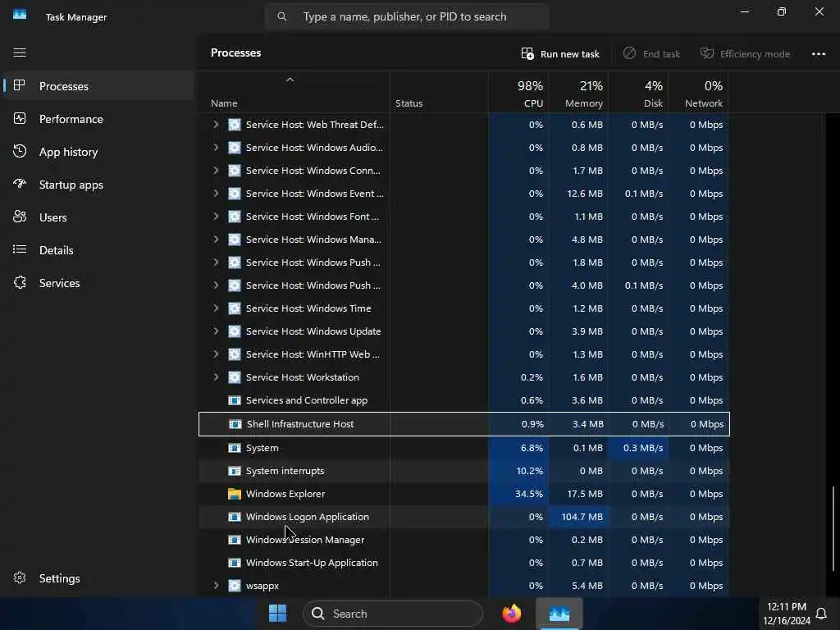Click the Shell Infrastructure Host process icon

pos(235,424)
